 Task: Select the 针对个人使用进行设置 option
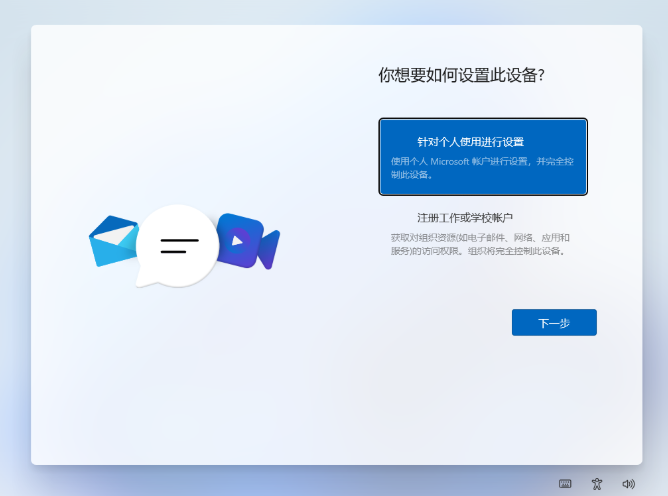(470, 142)
